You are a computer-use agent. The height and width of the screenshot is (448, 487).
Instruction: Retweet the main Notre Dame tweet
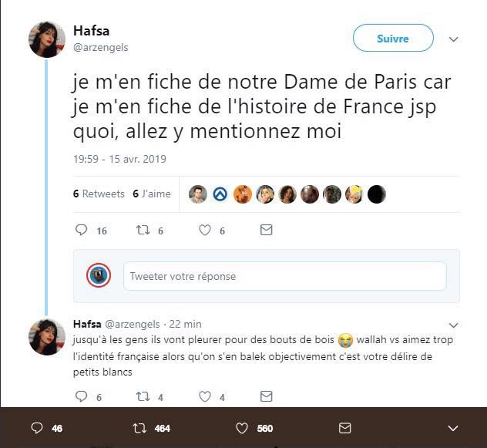pyautogui.click(x=142, y=230)
